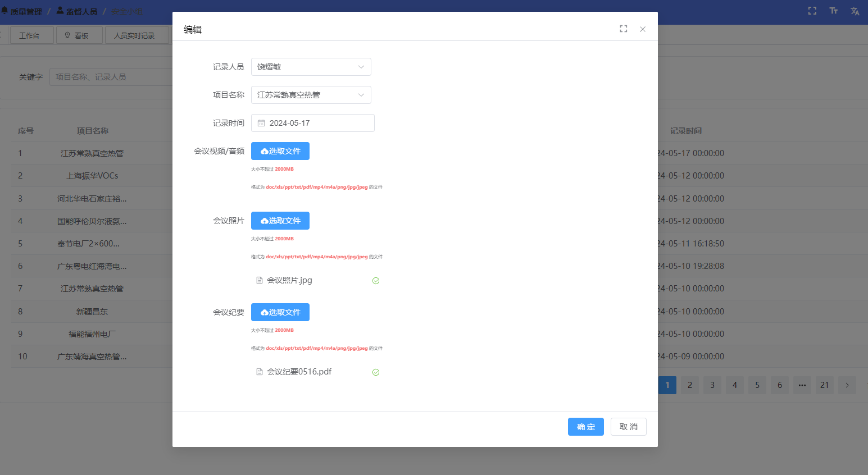Click 监督人员 in the breadcrumb
The image size is (868, 475).
pyautogui.click(x=81, y=11)
